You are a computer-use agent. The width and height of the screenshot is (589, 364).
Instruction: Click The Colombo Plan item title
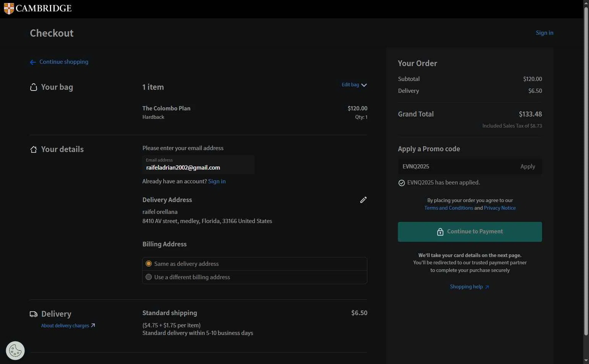pos(166,108)
